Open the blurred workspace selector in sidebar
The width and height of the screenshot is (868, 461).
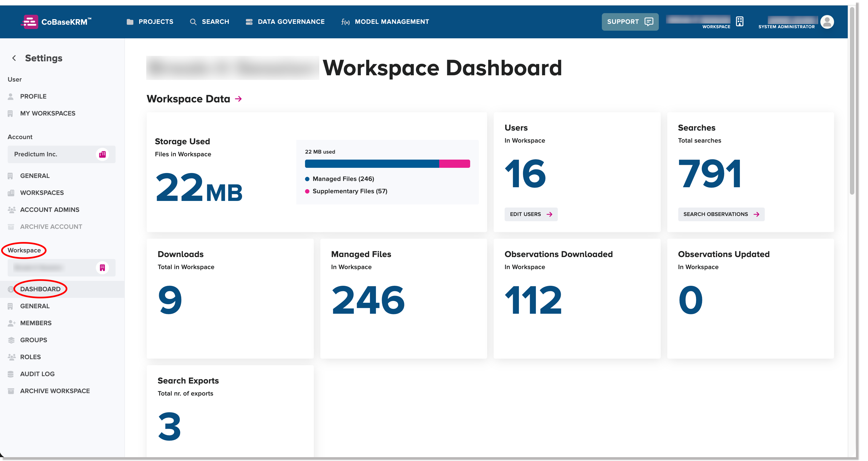[x=61, y=267]
